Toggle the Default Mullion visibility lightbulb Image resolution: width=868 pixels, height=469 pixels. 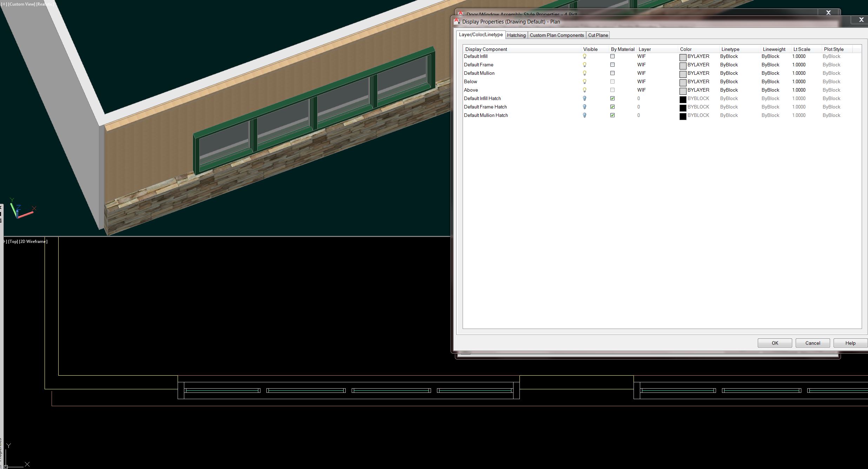tap(584, 73)
